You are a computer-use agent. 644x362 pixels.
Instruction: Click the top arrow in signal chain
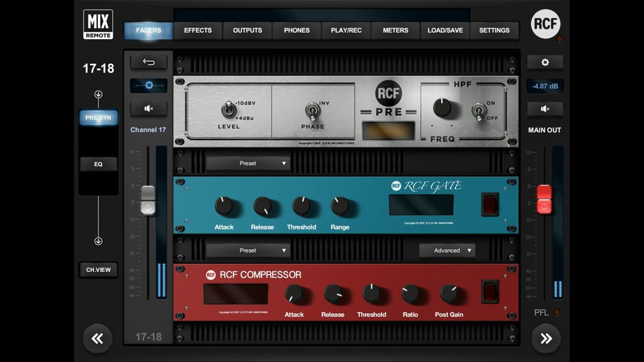[x=98, y=95]
